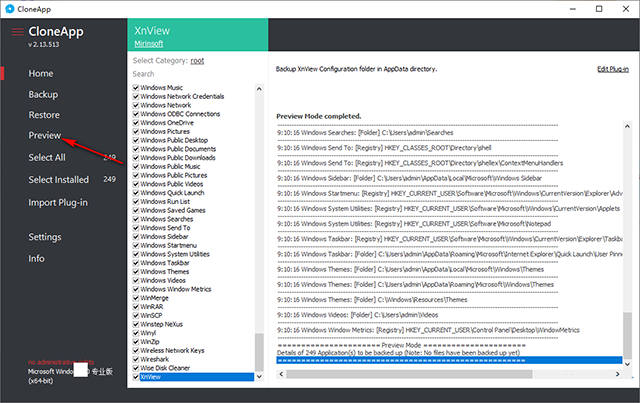Click the Select All option
Image resolution: width=640 pixels, height=403 pixels.
pyautogui.click(x=47, y=157)
